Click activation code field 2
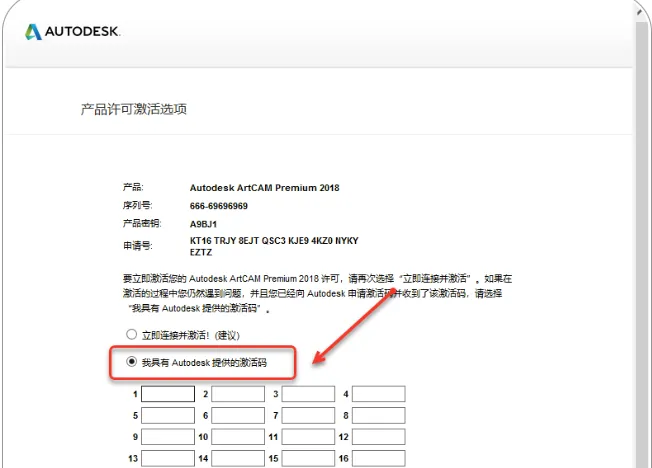This screenshot has width=652, height=468. click(238, 394)
